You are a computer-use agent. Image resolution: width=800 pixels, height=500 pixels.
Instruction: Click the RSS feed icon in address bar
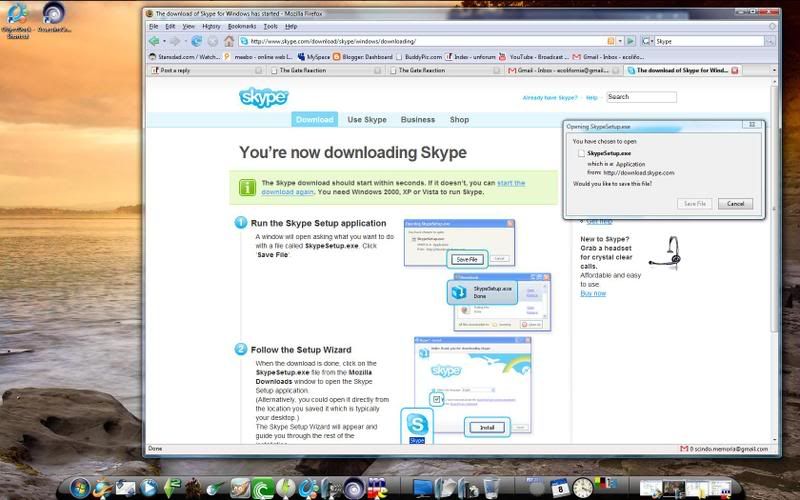(x=611, y=41)
